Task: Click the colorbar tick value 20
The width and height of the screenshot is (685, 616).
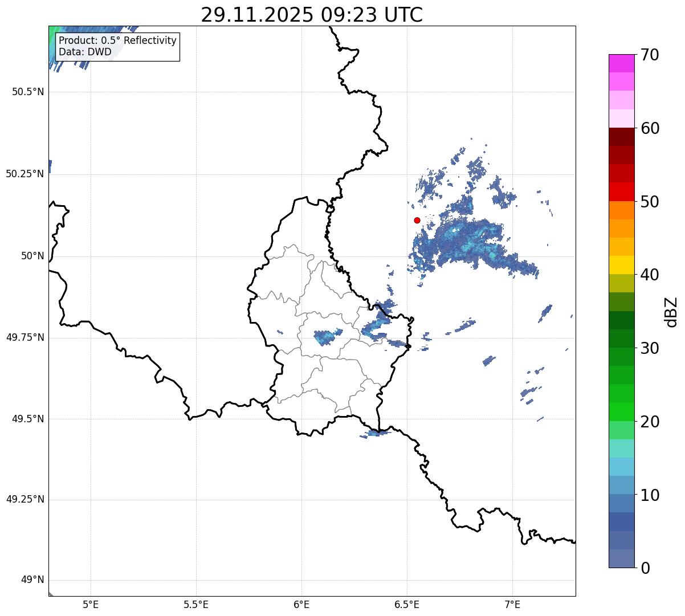Action: pos(650,422)
